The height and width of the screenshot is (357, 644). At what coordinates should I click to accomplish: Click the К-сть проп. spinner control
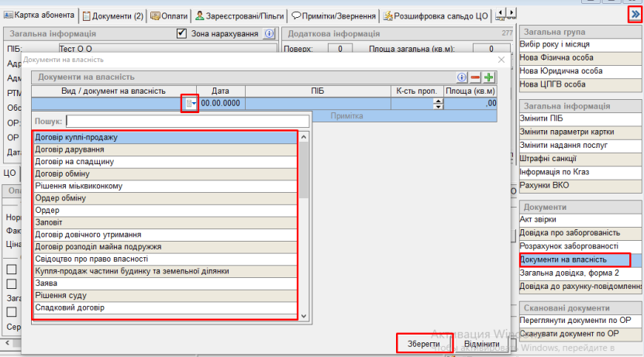[x=438, y=103]
